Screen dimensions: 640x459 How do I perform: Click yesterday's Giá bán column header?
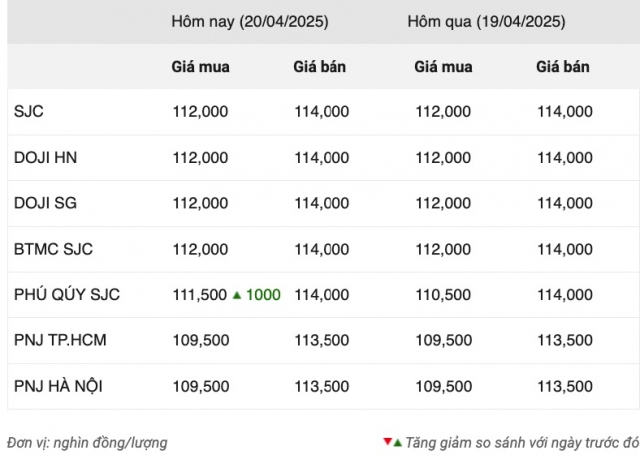click(x=563, y=67)
